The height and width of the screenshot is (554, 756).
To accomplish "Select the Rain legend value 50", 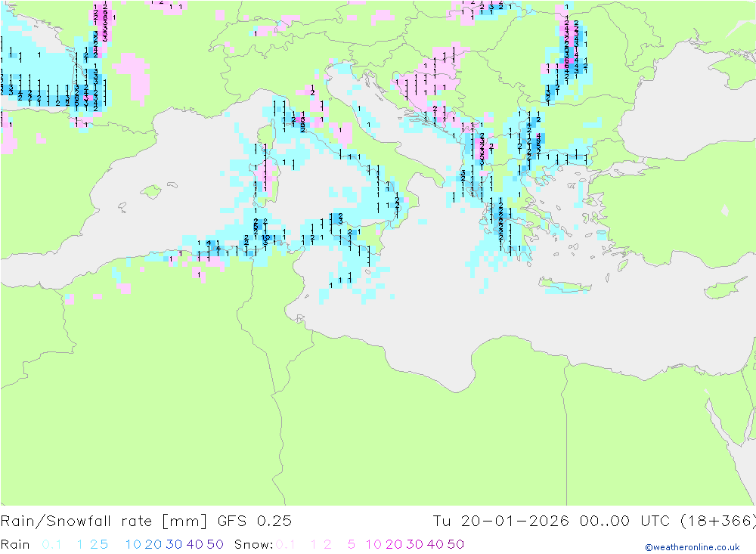I will (x=215, y=544).
